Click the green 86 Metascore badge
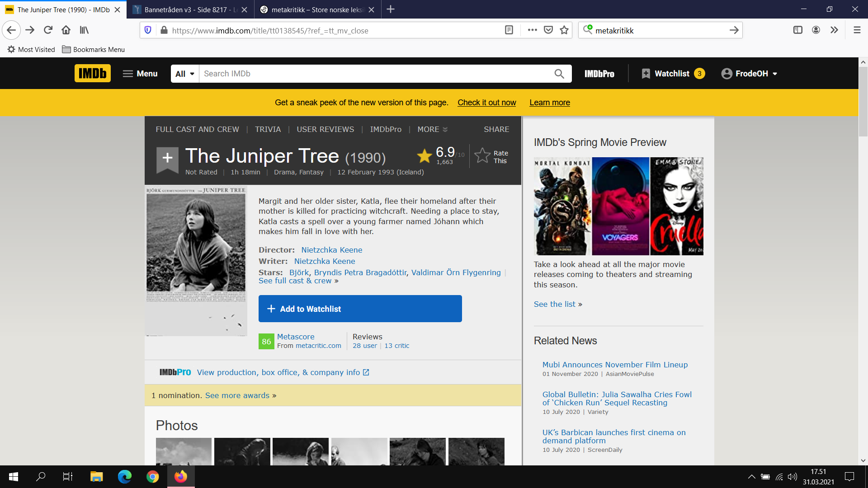868x488 pixels. pyautogui.click(x=266, y=341)
